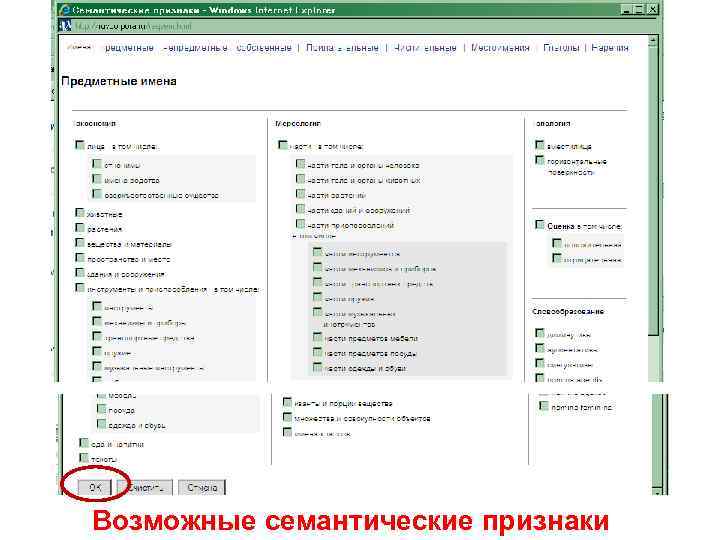Tick «части механизмов и приборов» checkbox
The image size is (720, 540).
tap(317, 267)
